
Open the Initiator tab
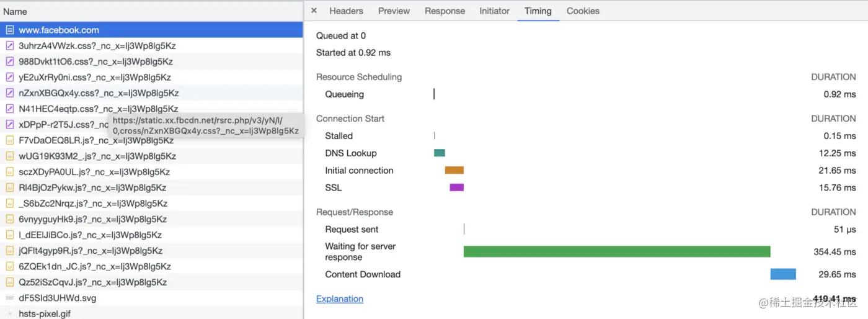click(x=494, y=11)
